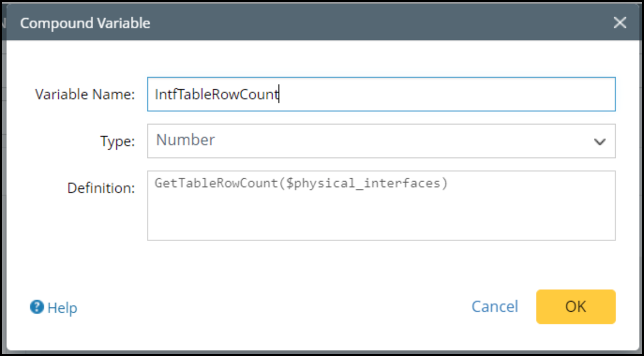This screenshot has height=356, width=644.
Task: Click empty space below the Definition formula
Action: click(381, 220)
